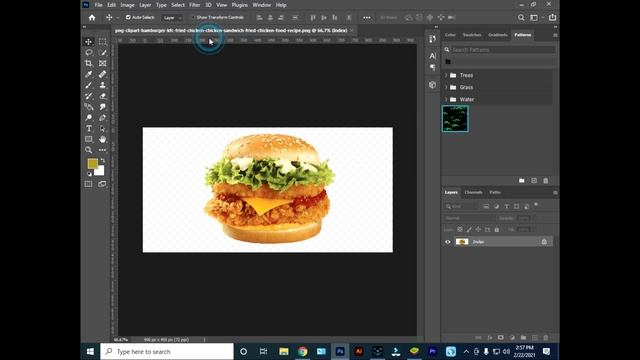Viewport: 640px width, 360px height.
Task: Add layer mask in Layers panel
Action: (501, 338)
